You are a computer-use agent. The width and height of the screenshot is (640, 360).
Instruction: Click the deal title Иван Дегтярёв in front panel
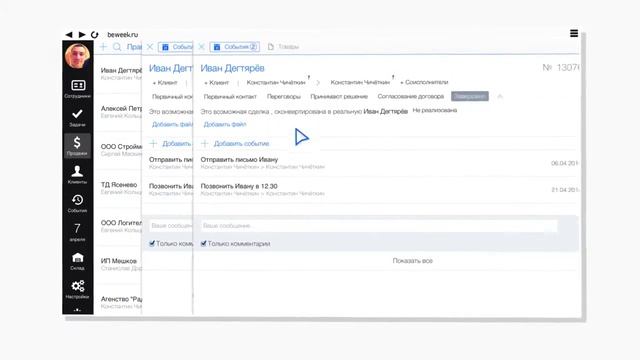232,68
